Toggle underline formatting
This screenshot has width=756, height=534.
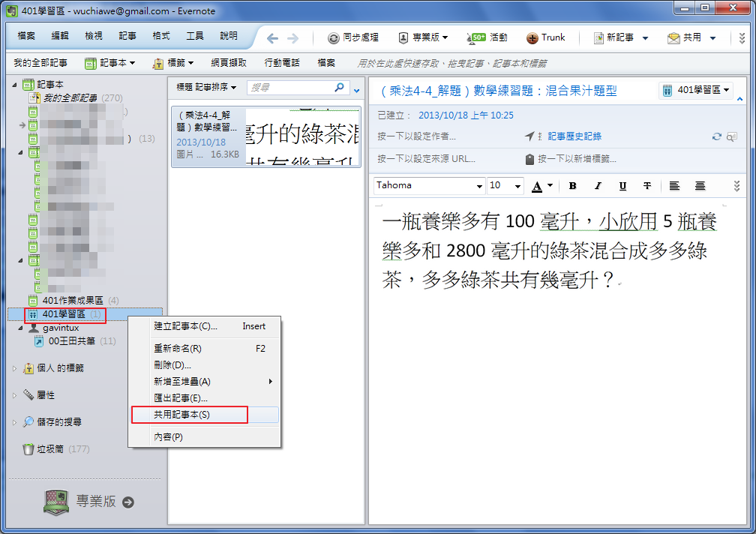[x=622, y=186]
